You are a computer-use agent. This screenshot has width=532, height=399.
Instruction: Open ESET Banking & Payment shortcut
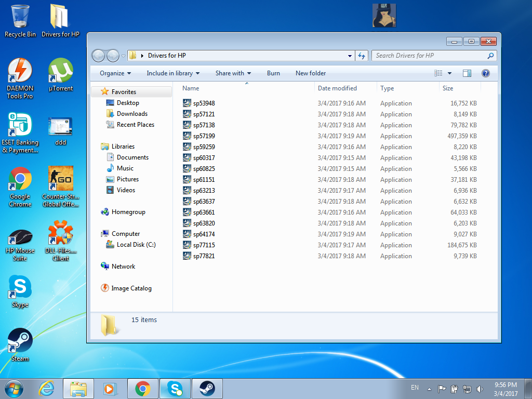pyautogui.click(x=20, y=132)
